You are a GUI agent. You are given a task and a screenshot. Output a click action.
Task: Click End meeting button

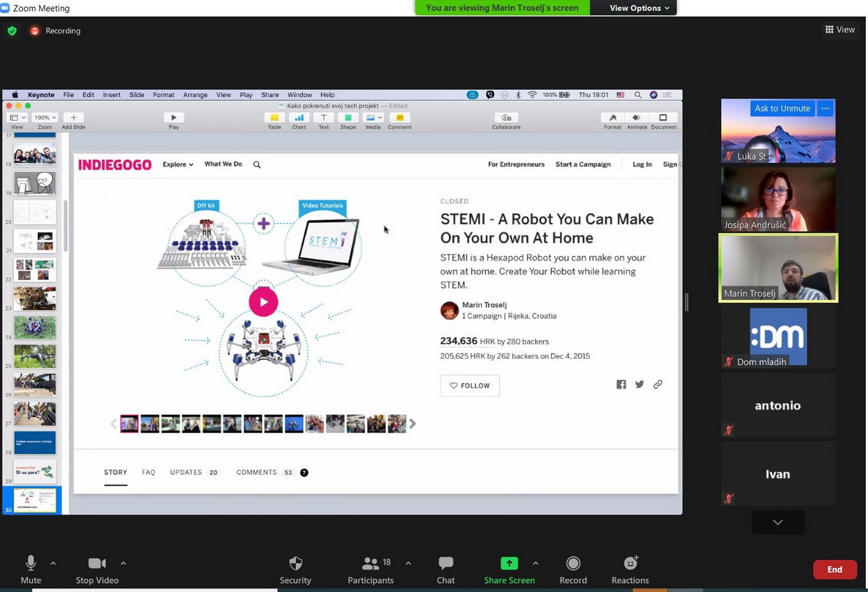(x=835, y=570)
